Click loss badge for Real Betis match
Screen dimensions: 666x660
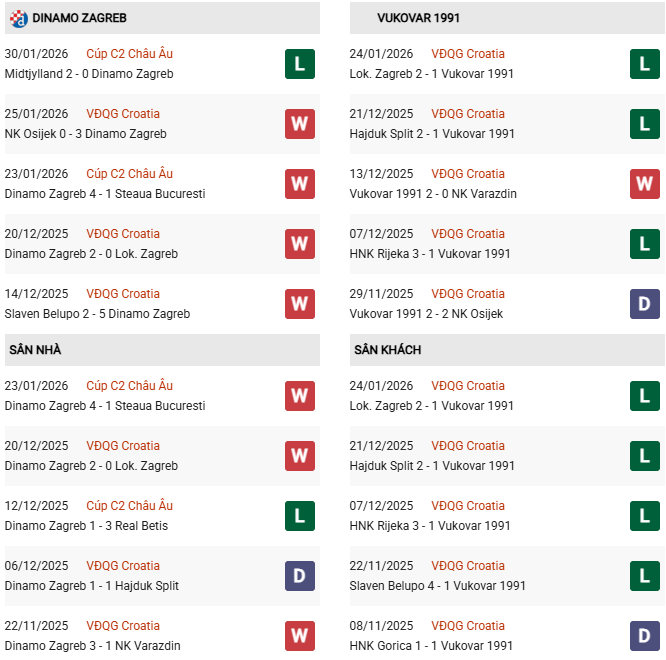click(x=300, y=516)
